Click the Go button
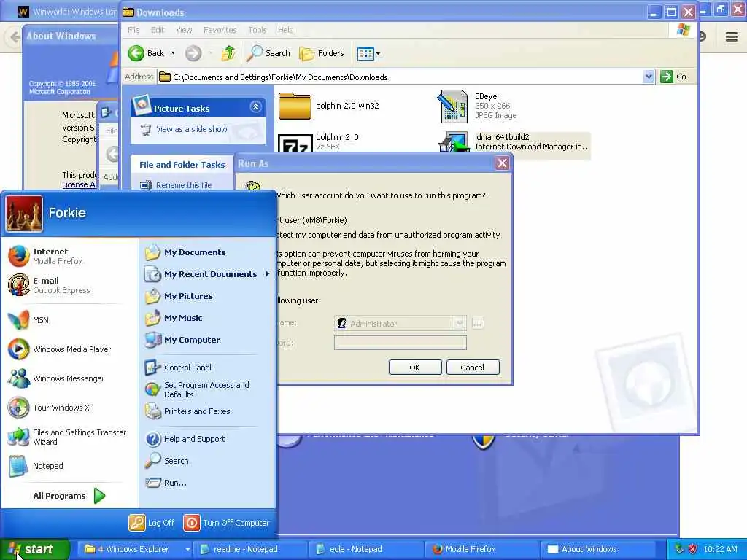This screenshot has height=560, width=747. click(673, 77)
